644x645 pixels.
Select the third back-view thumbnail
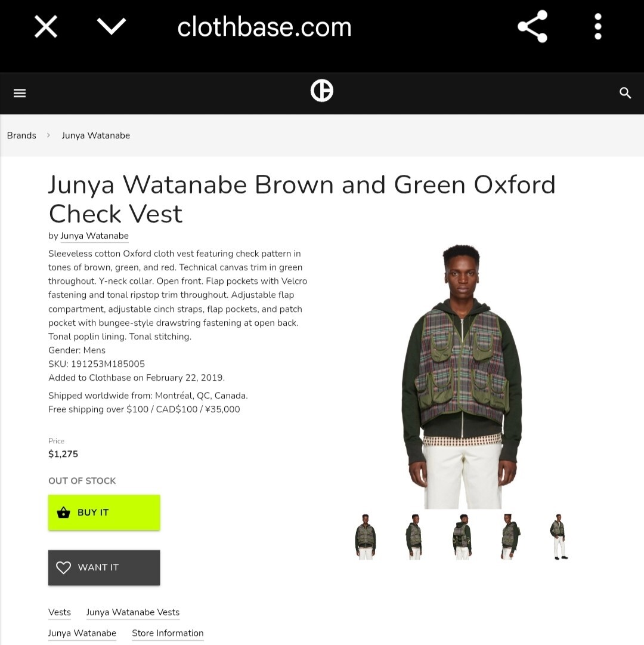coord(462,537)
